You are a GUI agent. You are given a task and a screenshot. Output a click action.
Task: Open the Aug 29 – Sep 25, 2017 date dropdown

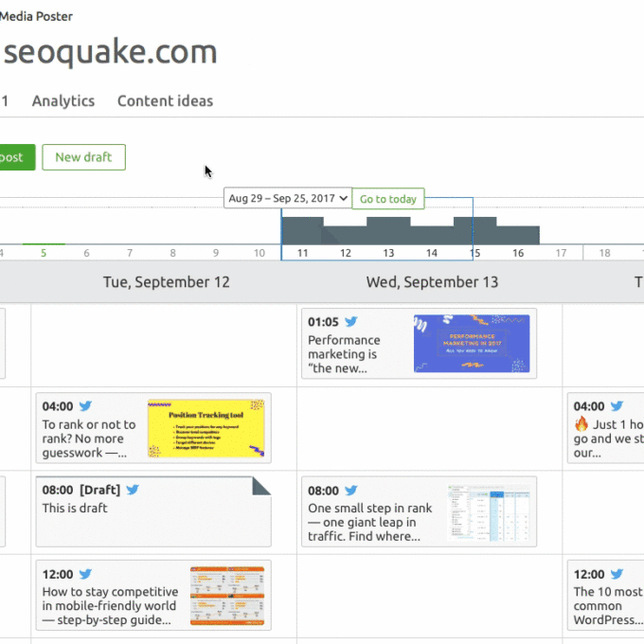288,199
